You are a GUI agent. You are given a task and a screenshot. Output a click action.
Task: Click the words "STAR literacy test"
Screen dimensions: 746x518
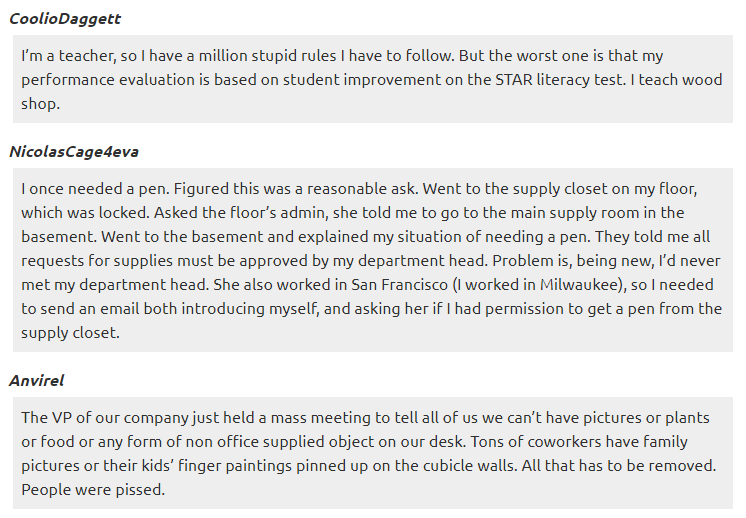[x=559, y=80]
